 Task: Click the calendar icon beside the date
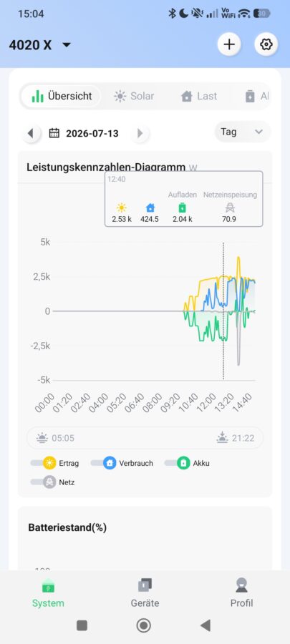[54, 133]
